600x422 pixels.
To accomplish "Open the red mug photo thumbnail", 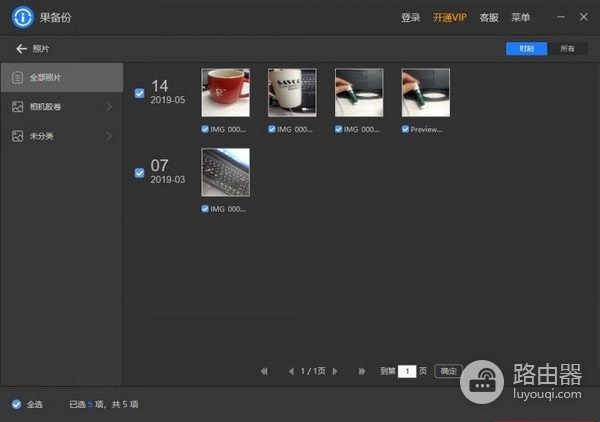I will 225,93.
